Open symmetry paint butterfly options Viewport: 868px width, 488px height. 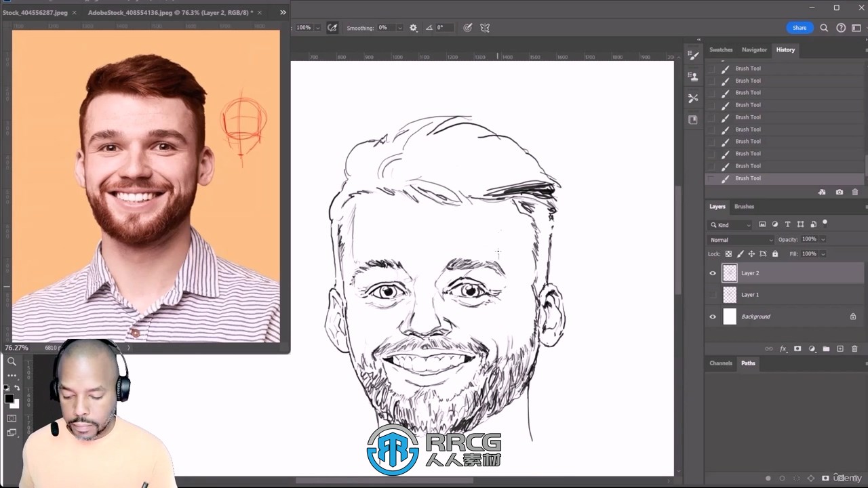click(x=485, y=28)
